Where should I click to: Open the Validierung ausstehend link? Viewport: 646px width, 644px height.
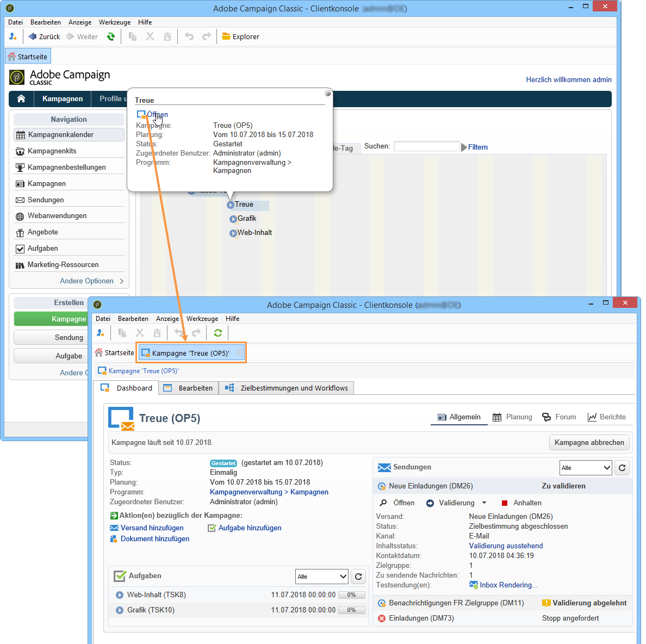[x=506, y=546]
